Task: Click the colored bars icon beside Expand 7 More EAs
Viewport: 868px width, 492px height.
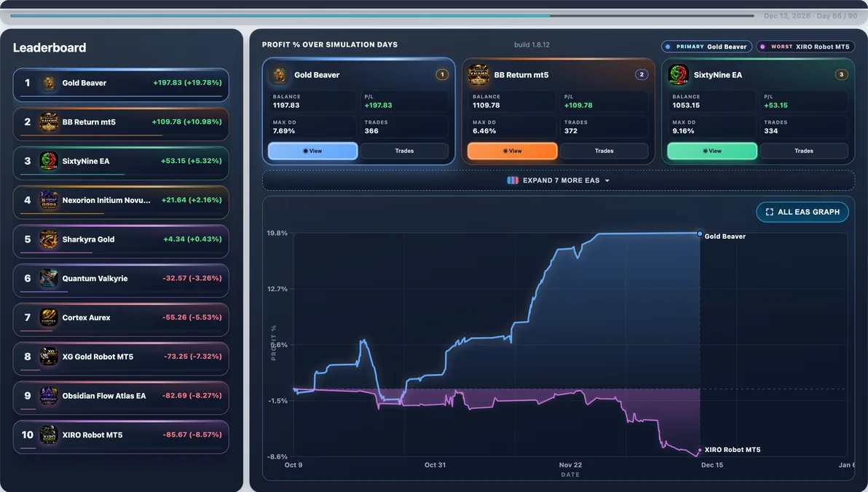Action: 513,180
